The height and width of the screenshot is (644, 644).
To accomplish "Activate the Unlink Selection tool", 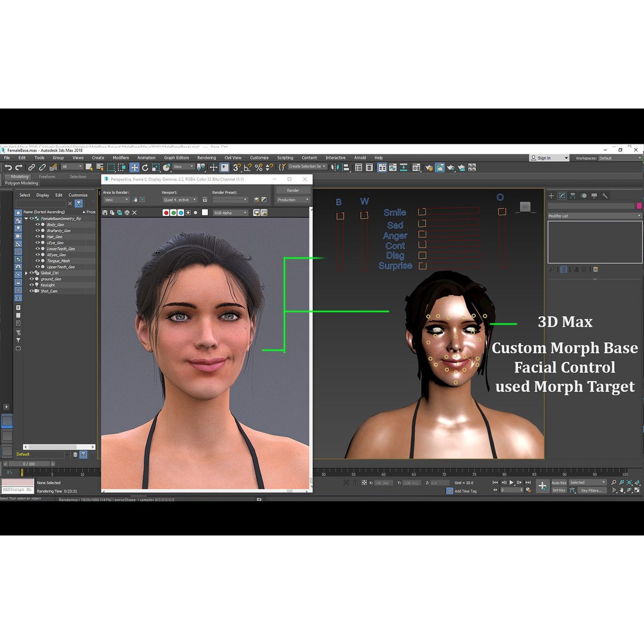I will pos(42,167).
